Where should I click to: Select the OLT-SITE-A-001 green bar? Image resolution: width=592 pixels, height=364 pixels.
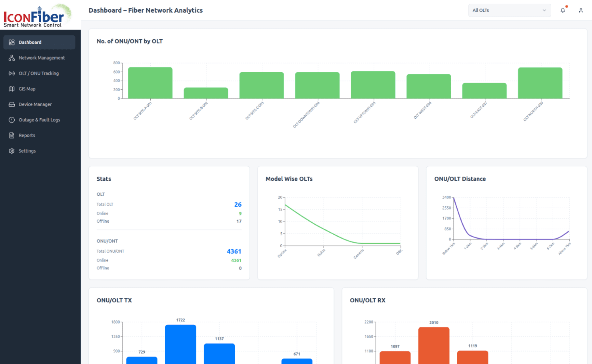[x=150, y=83]
